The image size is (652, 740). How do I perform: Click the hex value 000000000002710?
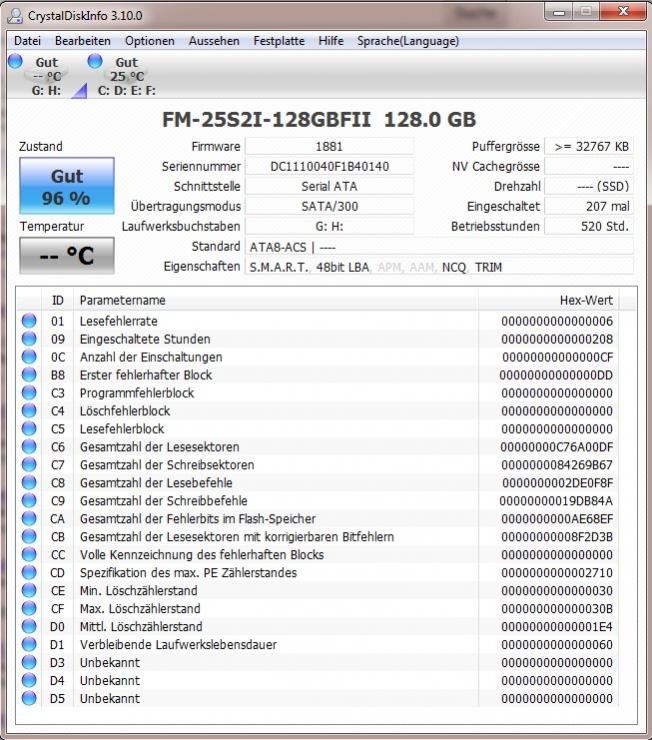[x=557, y=572]
